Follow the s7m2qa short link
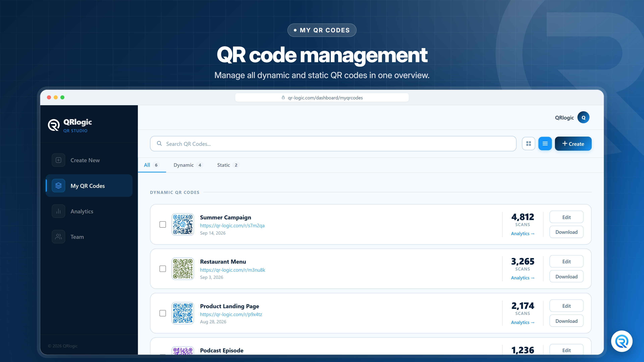 coord(232,226)
